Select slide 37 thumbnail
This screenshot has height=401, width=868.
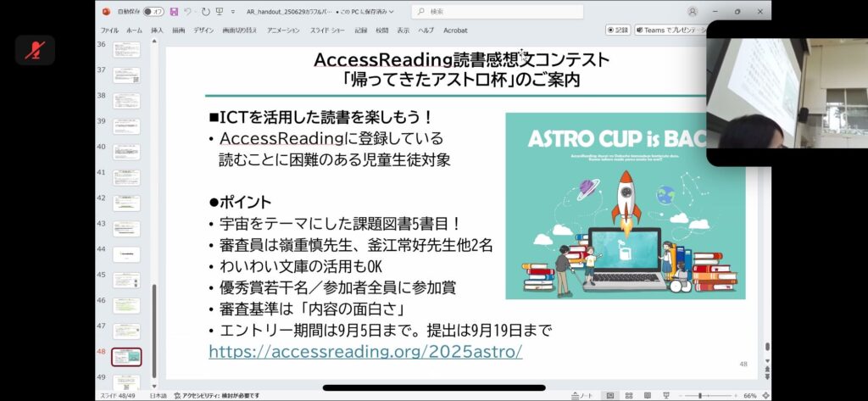point(127,75)
